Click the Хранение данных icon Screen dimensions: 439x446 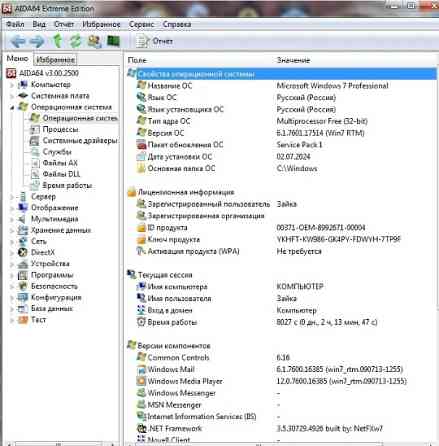pos(23,230)
